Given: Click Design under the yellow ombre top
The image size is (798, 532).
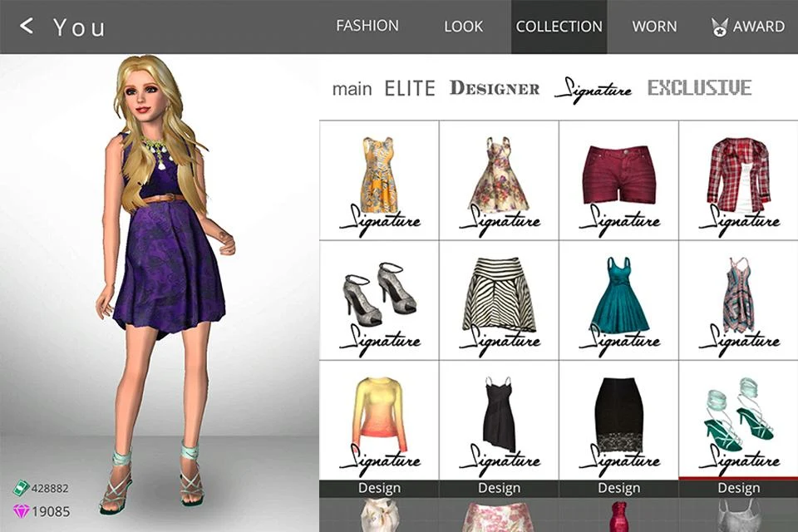Looking at the screenshot, I should pyautogui.click(x=379, y=488).
